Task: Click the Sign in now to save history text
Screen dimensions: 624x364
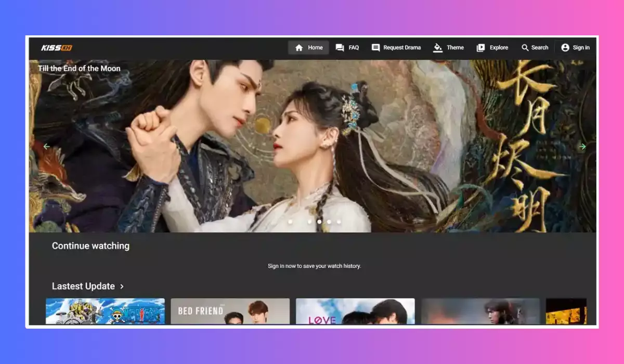Action: pos(314,266)
